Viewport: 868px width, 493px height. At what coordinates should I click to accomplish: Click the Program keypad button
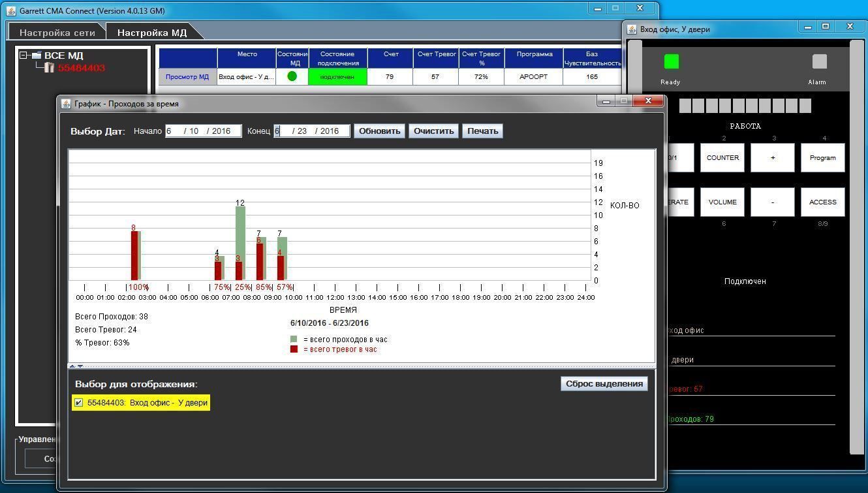click(x=822, y=158)
